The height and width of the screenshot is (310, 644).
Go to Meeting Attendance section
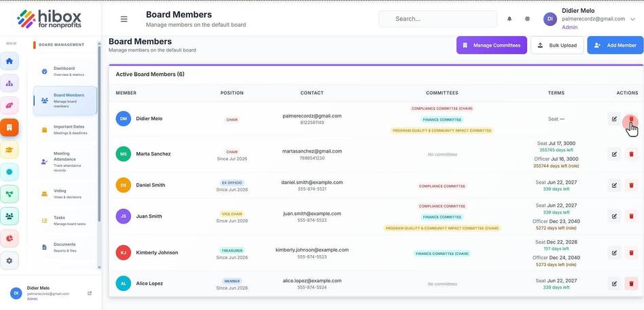65,161
